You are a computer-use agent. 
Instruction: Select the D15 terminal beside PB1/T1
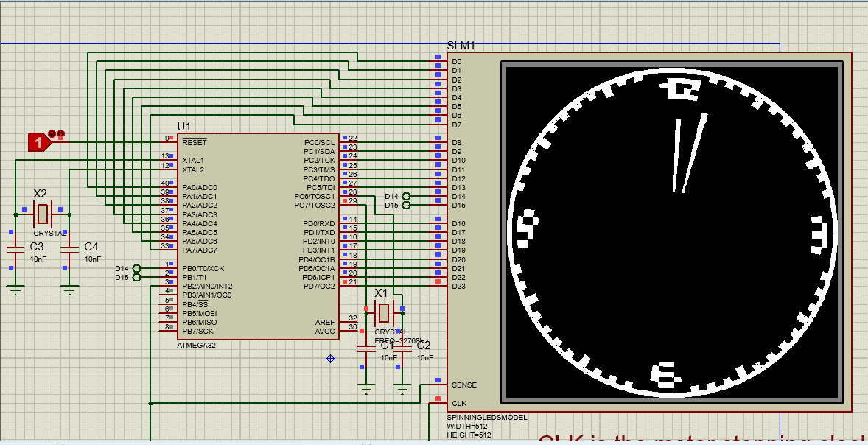pyautogui.click(x=137, y=277)
